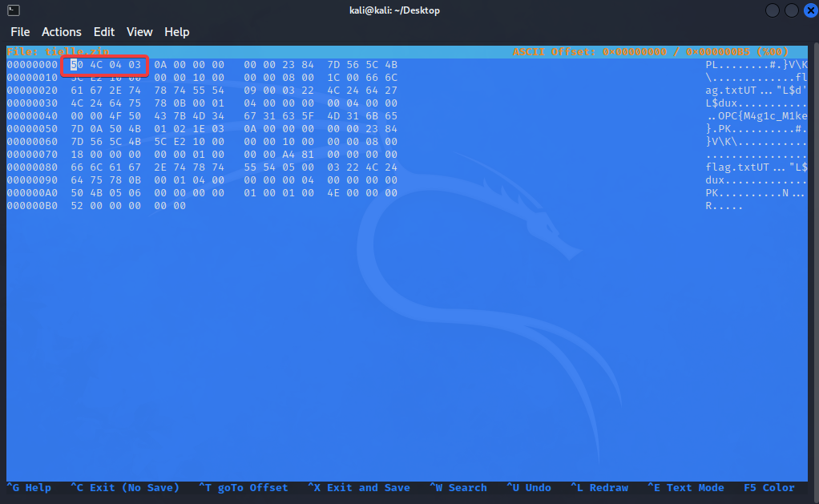This screenshot has width=819, height=504.
Task: Click the ^T goTo Offset shortcut
Action: coord(243,487)
